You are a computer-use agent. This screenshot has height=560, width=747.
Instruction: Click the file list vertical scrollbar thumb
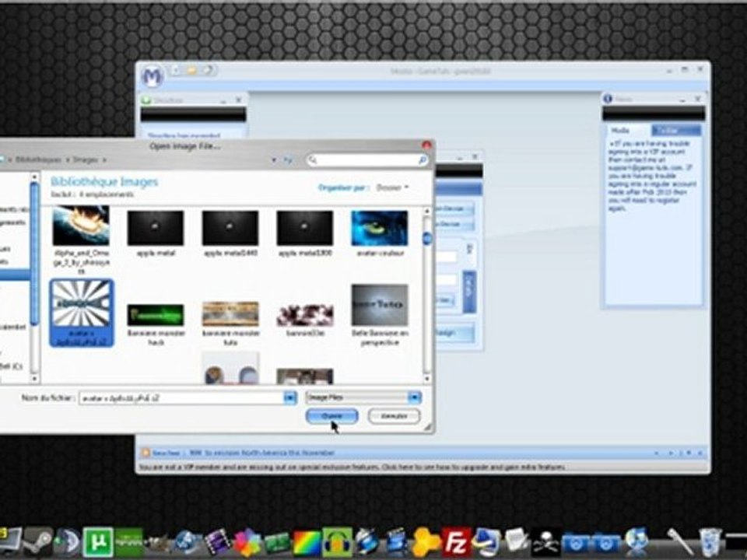tap(427, 238)
